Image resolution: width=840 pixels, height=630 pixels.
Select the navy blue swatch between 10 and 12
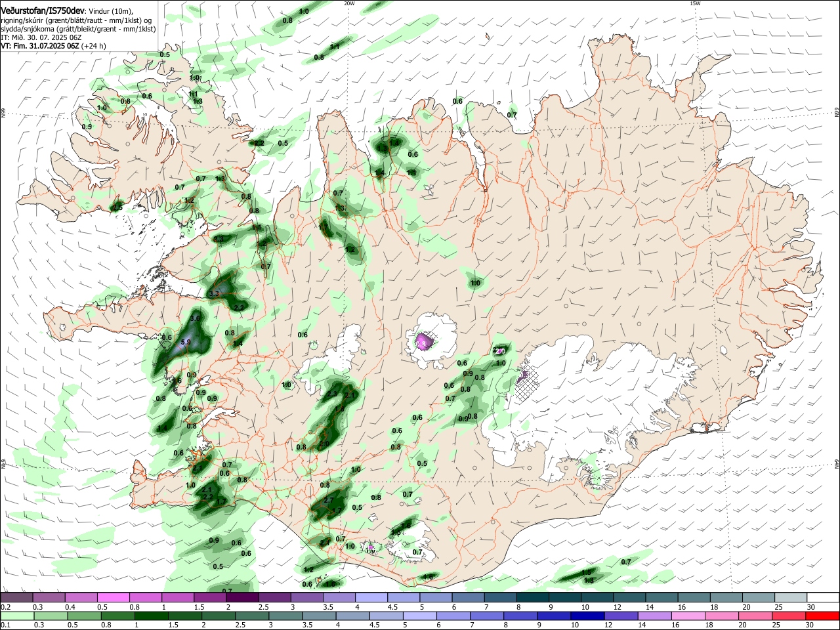[586, 617]
